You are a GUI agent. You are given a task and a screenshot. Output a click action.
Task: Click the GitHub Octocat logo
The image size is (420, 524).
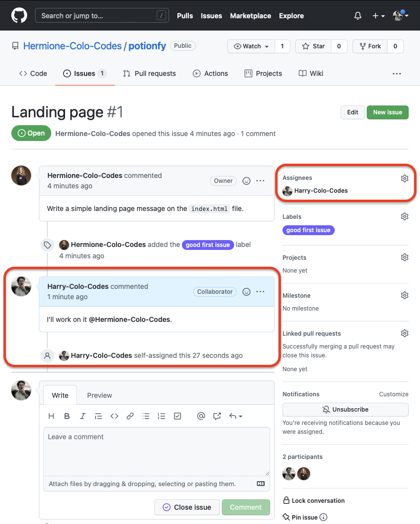(19, 16)
